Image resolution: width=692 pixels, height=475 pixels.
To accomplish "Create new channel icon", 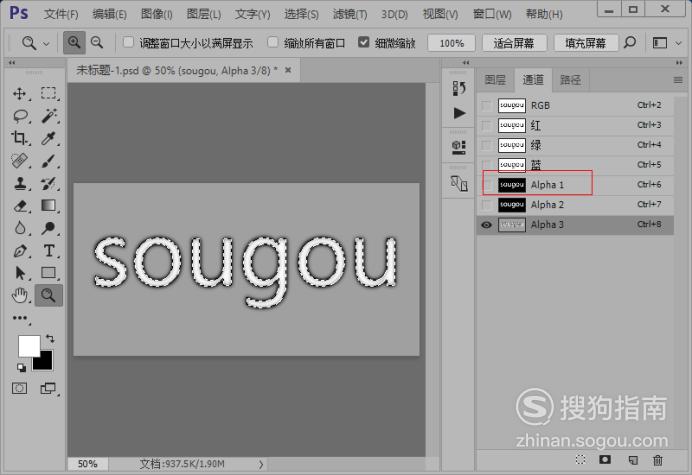I will click(633, 460).
